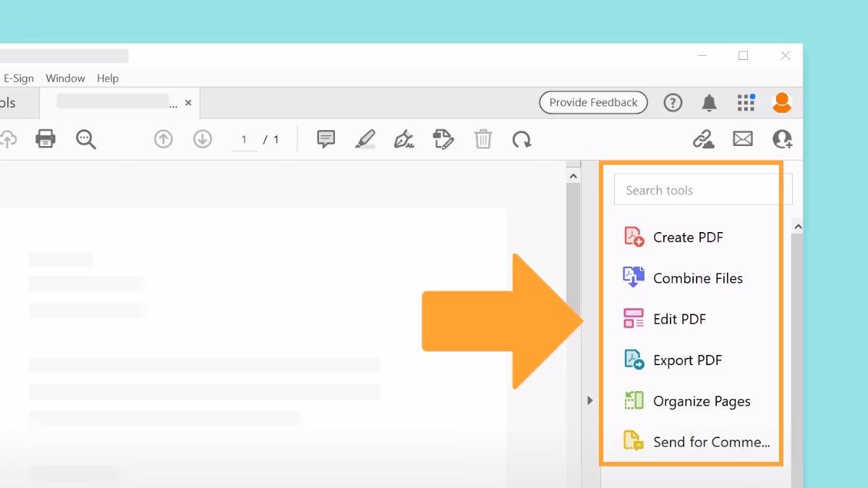
Task: Click the Provide Feedback button
Action: click(593, 102)
